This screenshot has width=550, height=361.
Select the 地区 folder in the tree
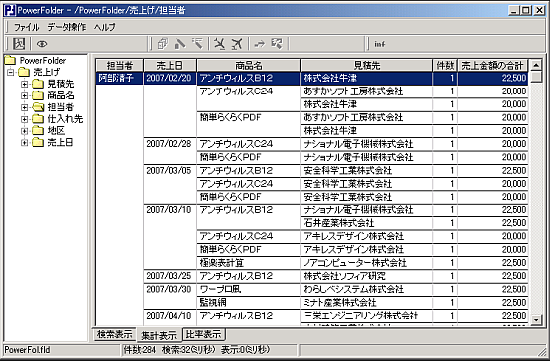coord(56,131)
